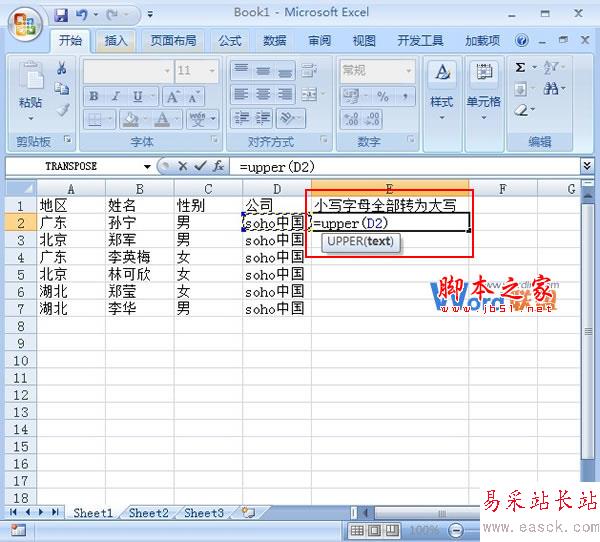Open Find and Select binoculars

point(551,89)
